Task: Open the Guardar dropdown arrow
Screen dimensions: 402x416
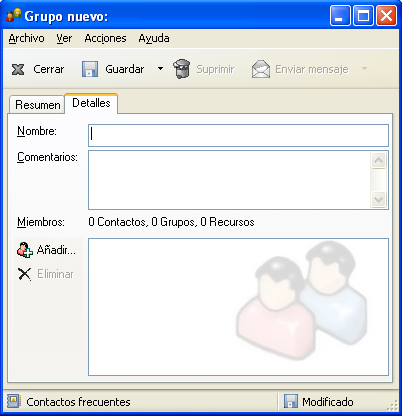Action: tap(160, 69)
